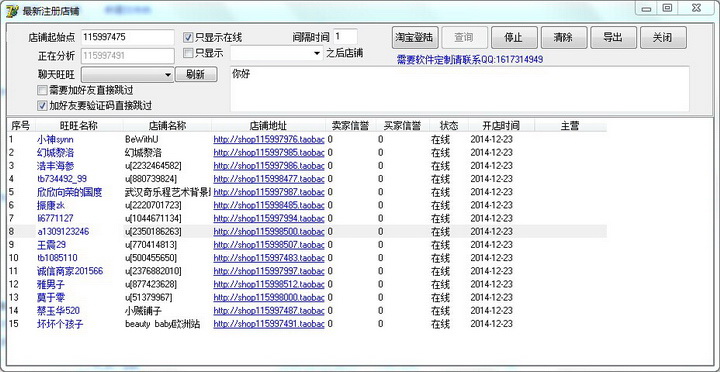Click the 关闭 button
The width and height of the screenshot is (720, 372).
coord(663,37)
